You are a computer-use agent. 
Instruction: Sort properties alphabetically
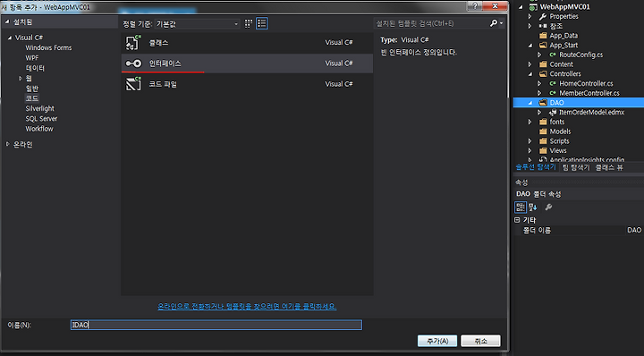(533, 208)
